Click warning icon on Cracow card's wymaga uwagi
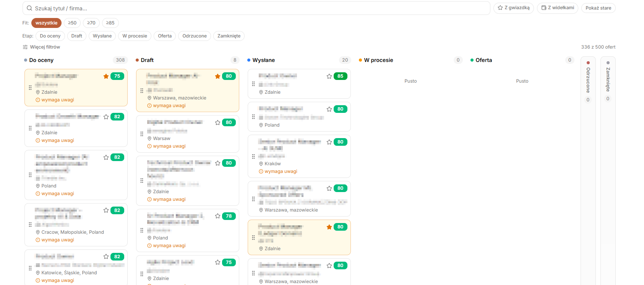Screen dimensions: 644x285 point(38,240)
